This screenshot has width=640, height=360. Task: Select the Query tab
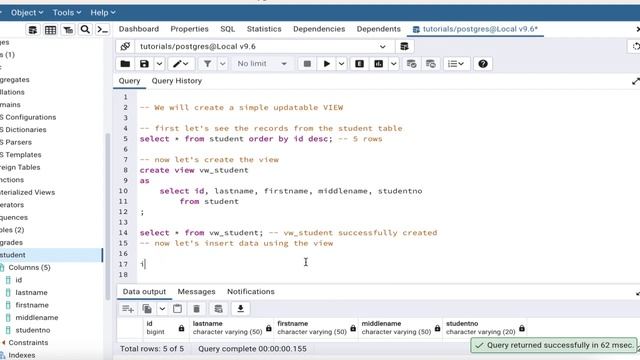[129, 81]
